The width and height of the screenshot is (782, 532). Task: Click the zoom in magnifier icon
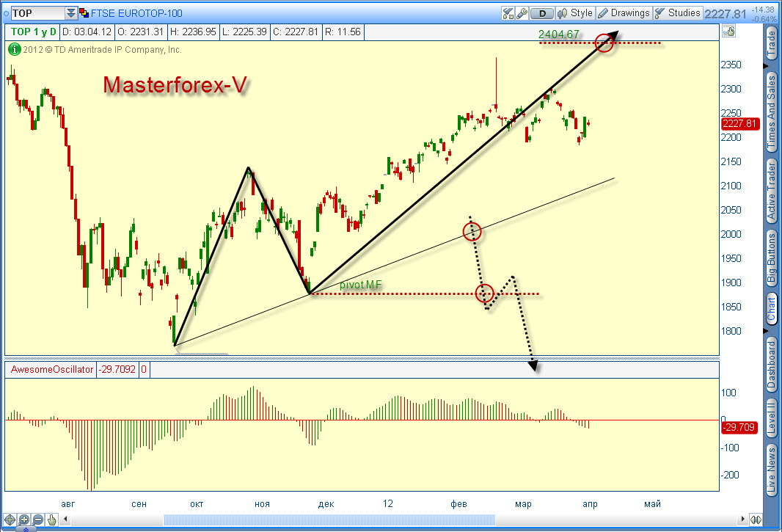[23, 520]
